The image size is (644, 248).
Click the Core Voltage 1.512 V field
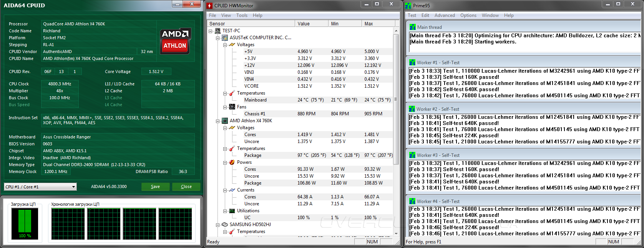(156, 72)
